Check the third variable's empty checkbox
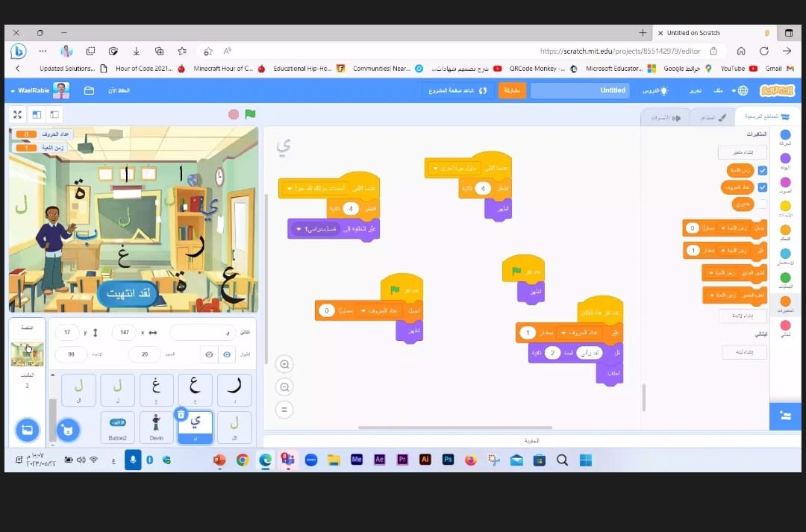Screen dimensions: 806x532 762,204
